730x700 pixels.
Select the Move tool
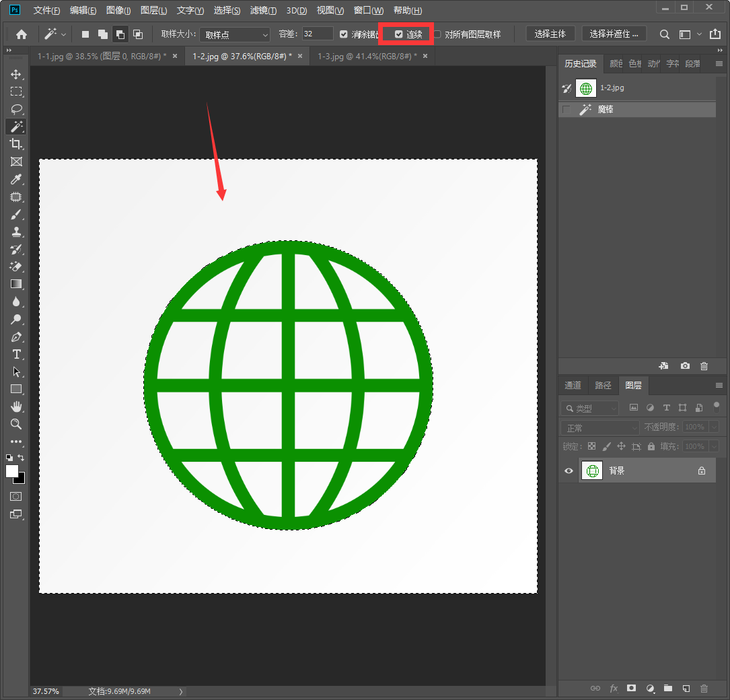[x=16, y=74]
